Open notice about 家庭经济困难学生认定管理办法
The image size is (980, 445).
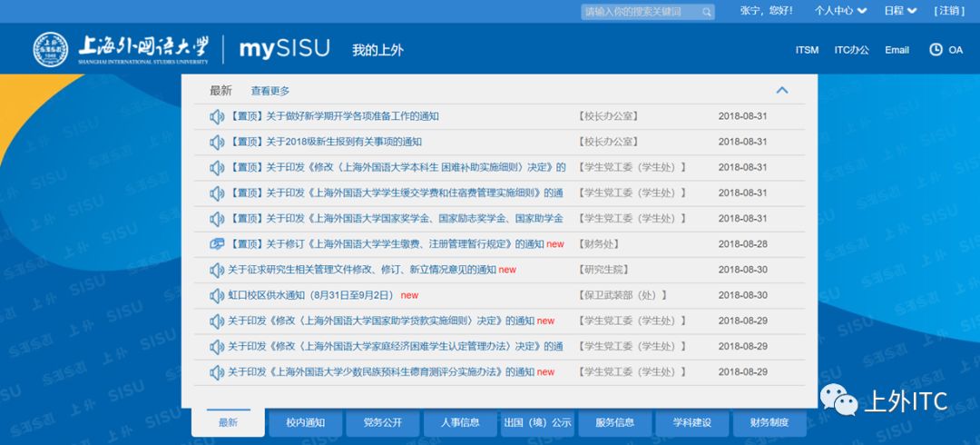(396, 347)
